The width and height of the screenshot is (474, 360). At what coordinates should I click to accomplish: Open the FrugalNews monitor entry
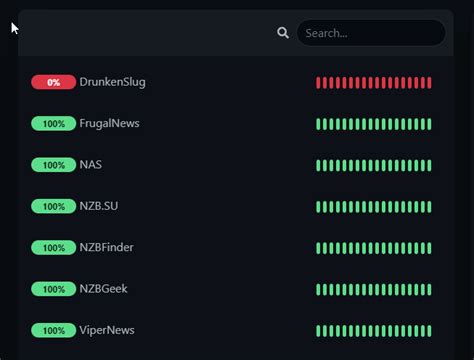(236, 124)
